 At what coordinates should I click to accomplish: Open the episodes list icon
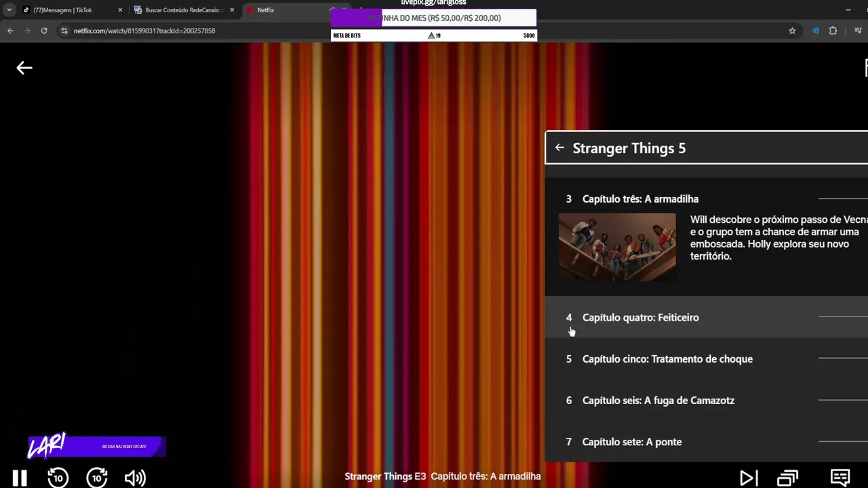pos(787,478)
